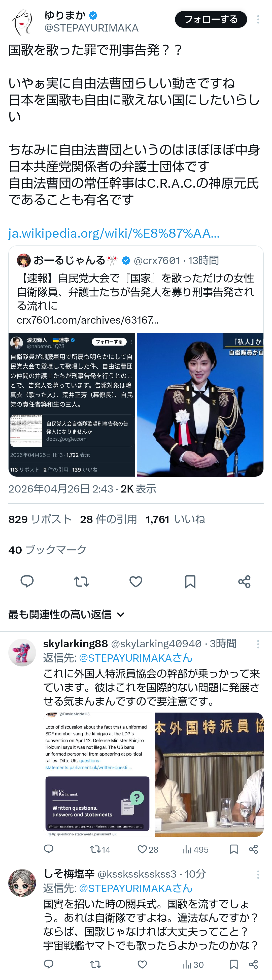Tap the repost icon under the main tweet
The width and height of the screenshot is (272, 980).
pyautogui.click(x=81, y=581)
